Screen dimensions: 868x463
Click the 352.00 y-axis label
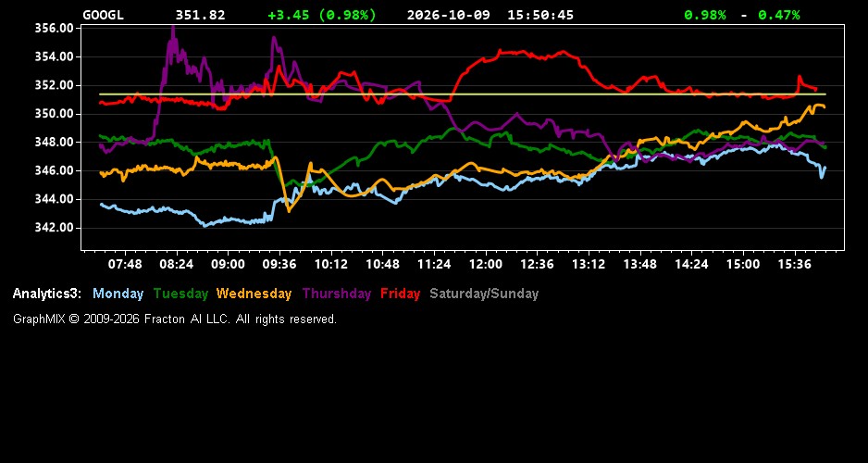(54, 85)
